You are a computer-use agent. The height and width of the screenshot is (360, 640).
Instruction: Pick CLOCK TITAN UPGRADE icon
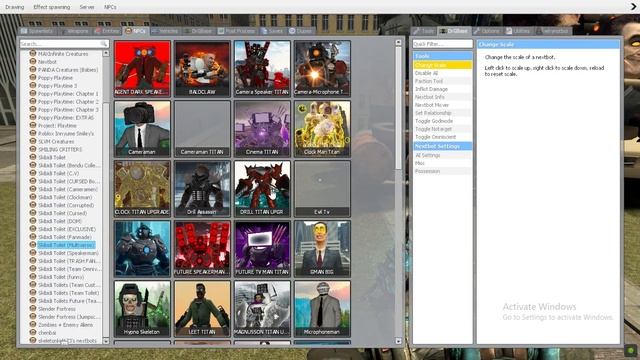(142, 189)
